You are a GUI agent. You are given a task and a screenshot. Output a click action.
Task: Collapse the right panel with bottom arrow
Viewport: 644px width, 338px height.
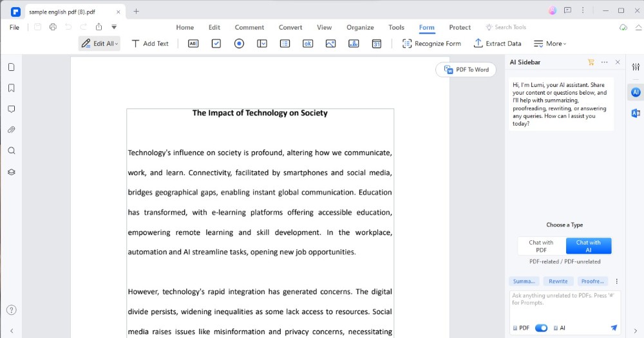(636, 331)
